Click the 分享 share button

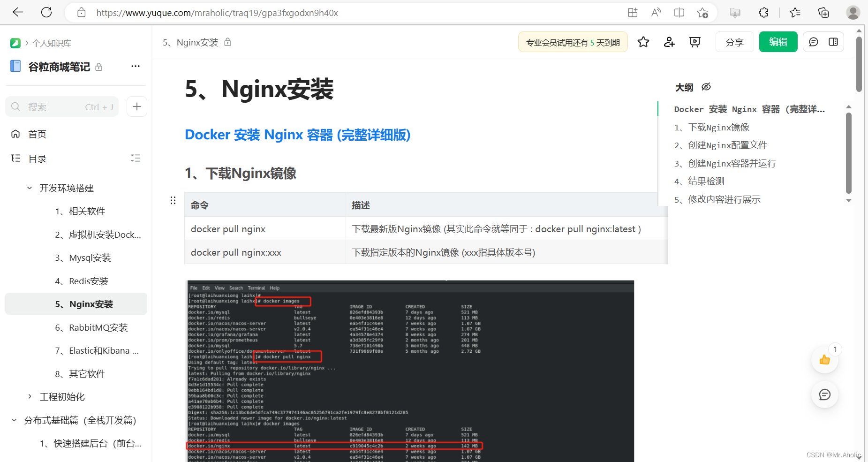(x=734, y=42)
